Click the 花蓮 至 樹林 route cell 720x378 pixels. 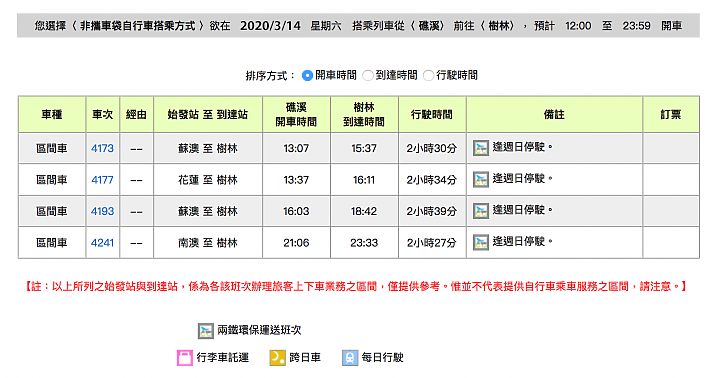(208, 180)
